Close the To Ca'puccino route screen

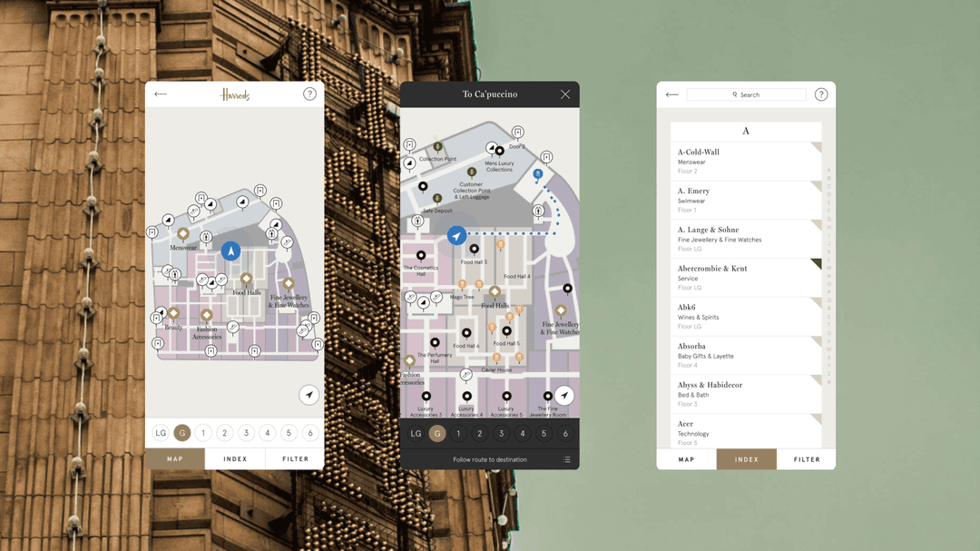tap(565, 94)
